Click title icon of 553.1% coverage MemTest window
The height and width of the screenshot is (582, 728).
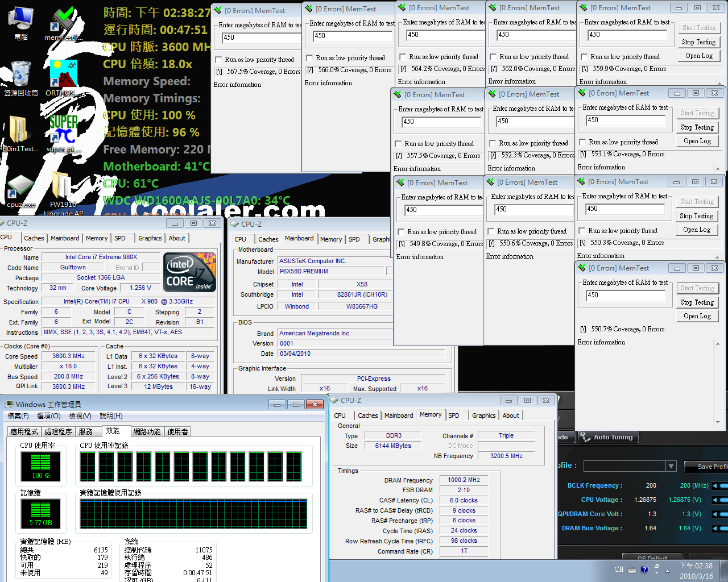pyautogui.click(x=581, y=93)
